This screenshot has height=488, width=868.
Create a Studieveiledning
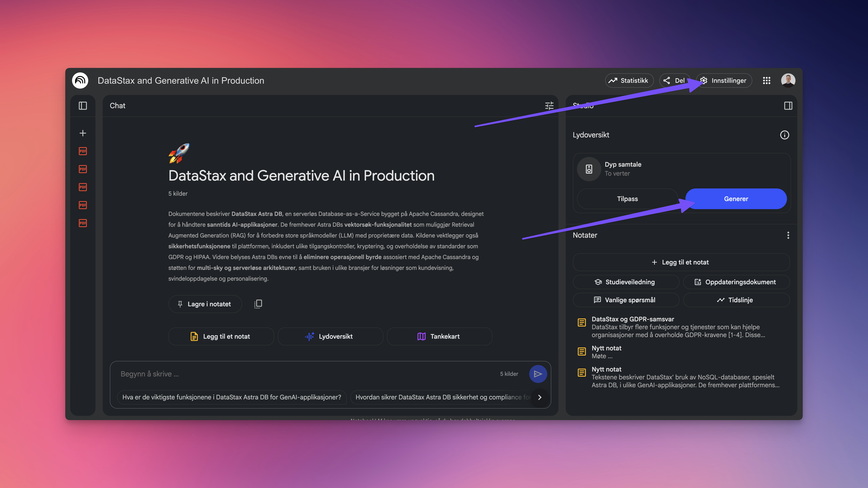626,282
